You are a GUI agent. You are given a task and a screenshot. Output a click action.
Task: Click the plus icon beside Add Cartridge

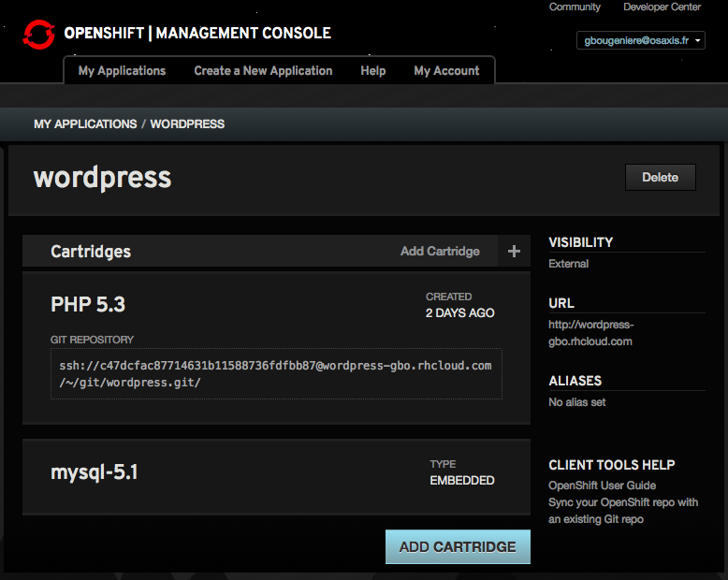click(x=514, y=251)
